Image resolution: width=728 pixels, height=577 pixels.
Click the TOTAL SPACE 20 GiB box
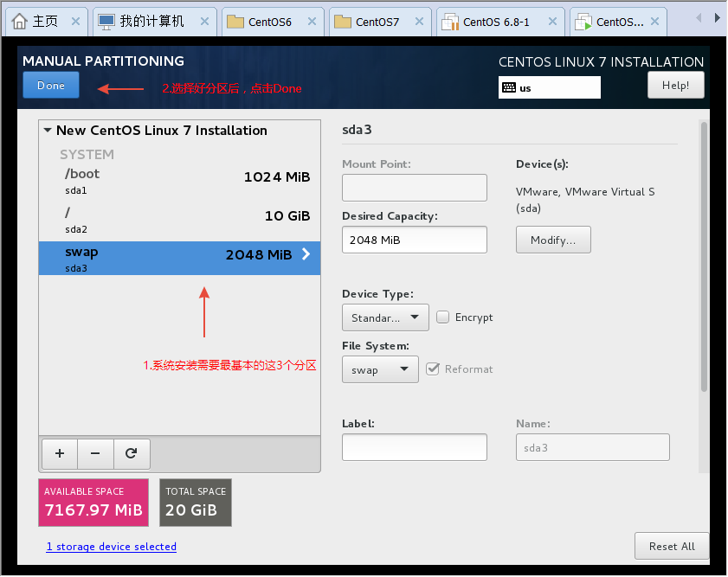tap(196, 503)
